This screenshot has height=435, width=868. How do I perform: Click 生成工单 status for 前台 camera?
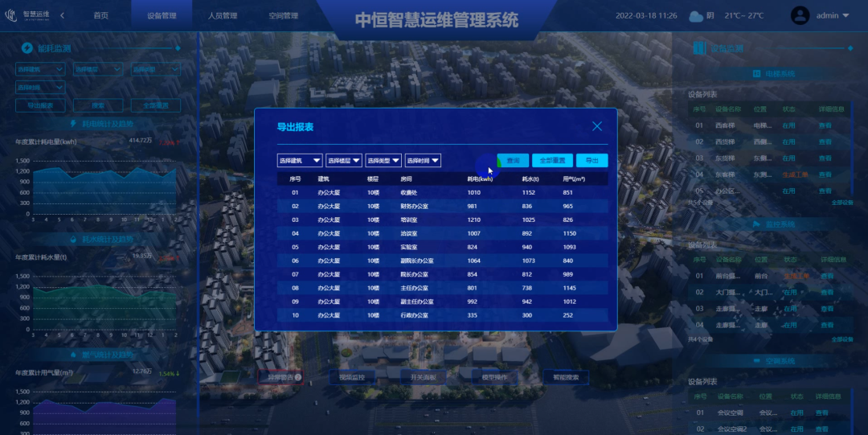796,276
